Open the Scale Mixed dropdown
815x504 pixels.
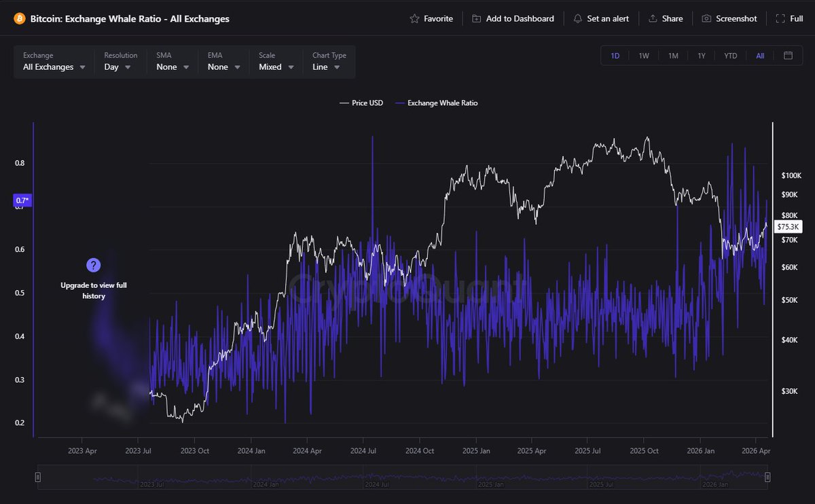[276, 62]
